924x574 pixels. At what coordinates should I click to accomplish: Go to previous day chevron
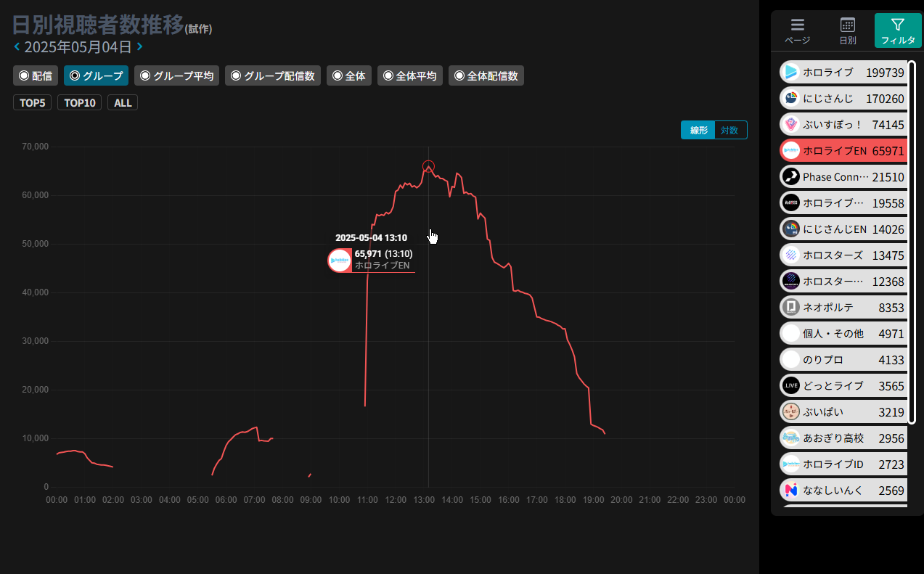(17, 47)
